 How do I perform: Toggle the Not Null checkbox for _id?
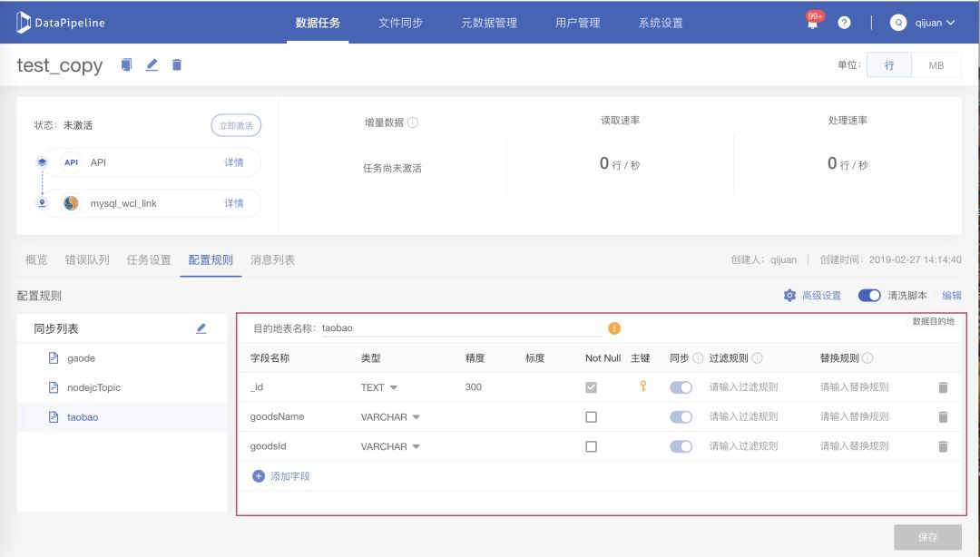[592, 387]
